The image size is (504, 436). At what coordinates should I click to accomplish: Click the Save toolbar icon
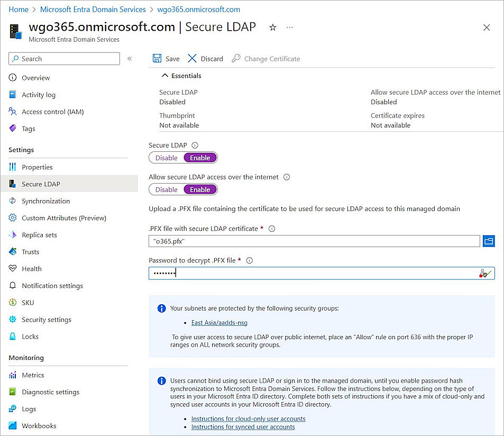point(156,58)
